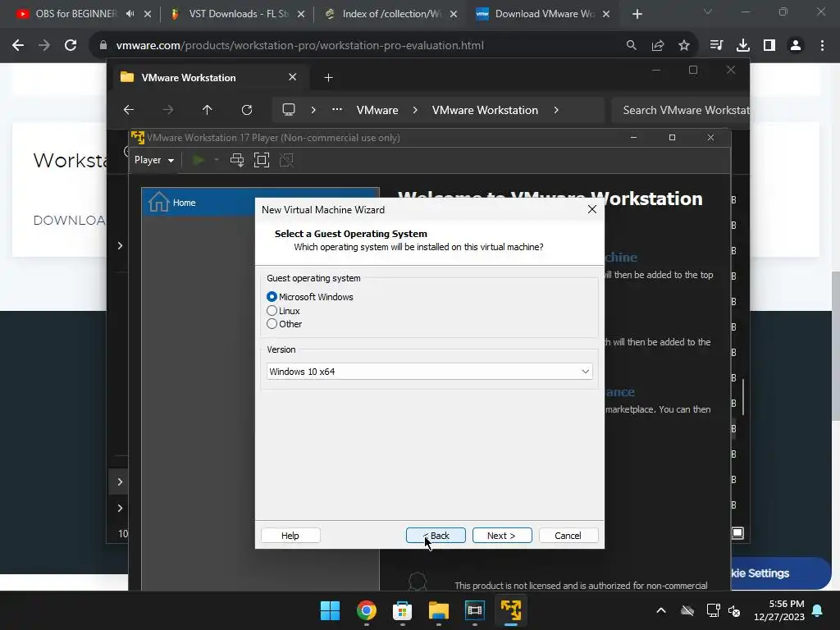The height and width of the screenshot is (630, 840).
Task: Click Chrome's back navigation arrow
Action: [x=18, y=46]
